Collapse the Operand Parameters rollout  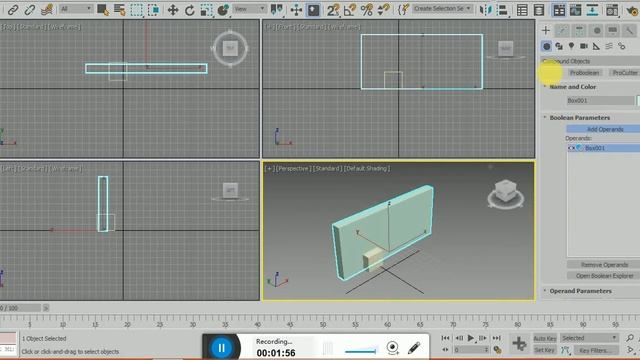click(580, 291)
